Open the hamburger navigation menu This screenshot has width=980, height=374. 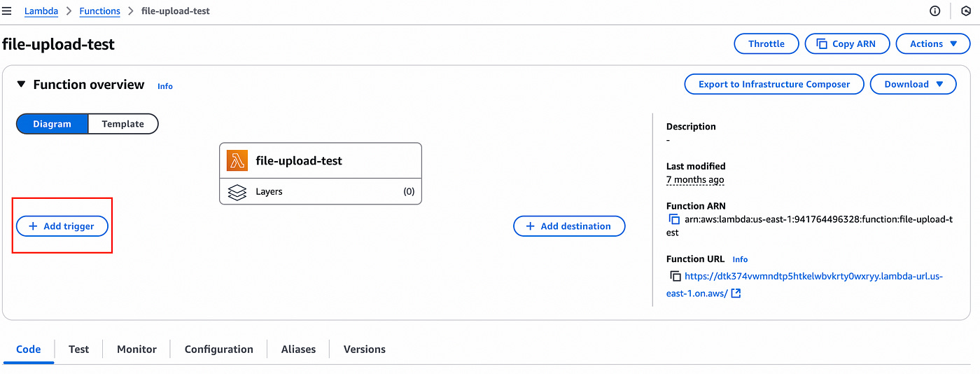point(7,11)
